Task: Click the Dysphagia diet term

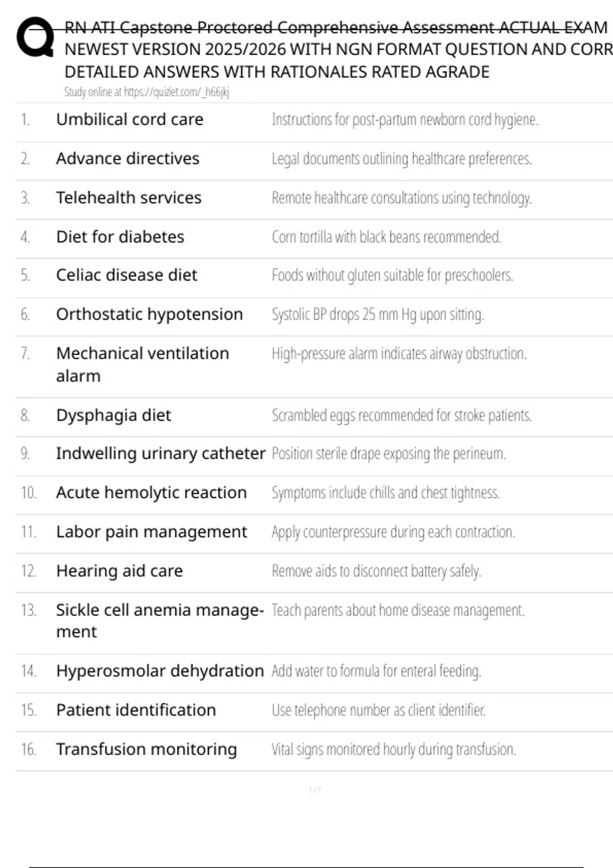Action: tap(113, 415)
